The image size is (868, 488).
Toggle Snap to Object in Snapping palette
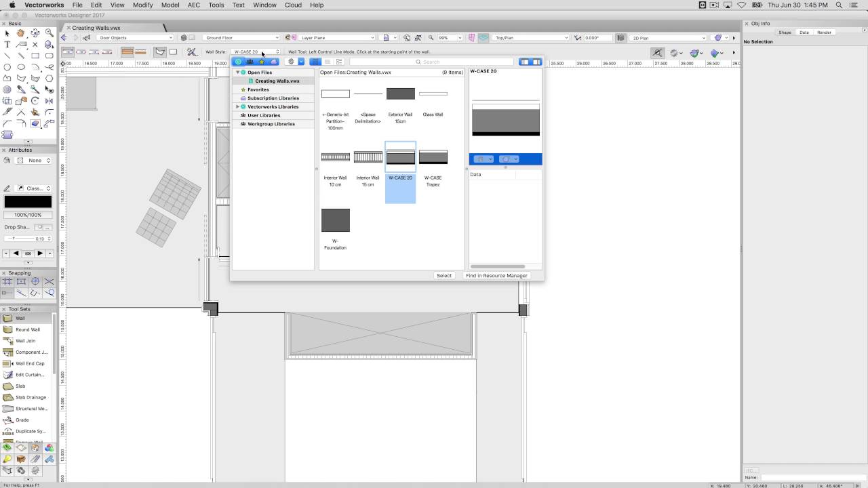pos(21,281)
